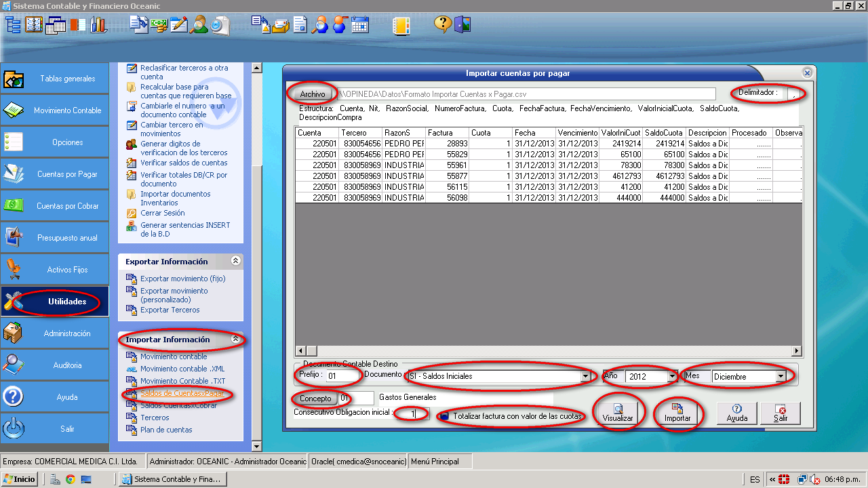
Task: Click the Chrome icon in taskbar
Action: pyautogui.click(x=70, y=479)
